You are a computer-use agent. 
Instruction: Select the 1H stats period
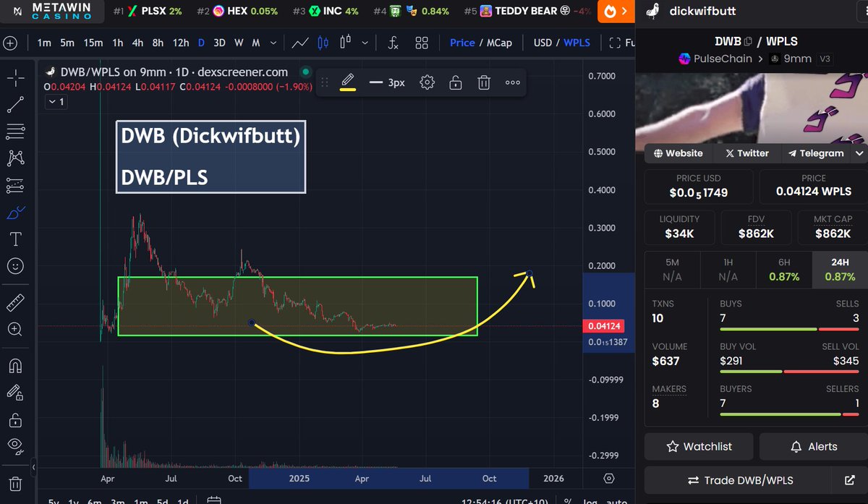pos(728,269)
